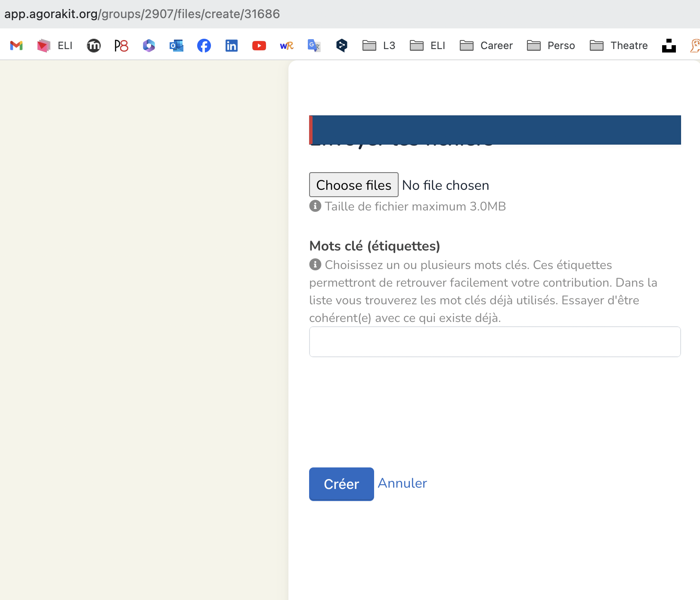The height and width of the screenshot is (600, 700).
Task: Click the Annuler link
Action: tap(402, 483)
